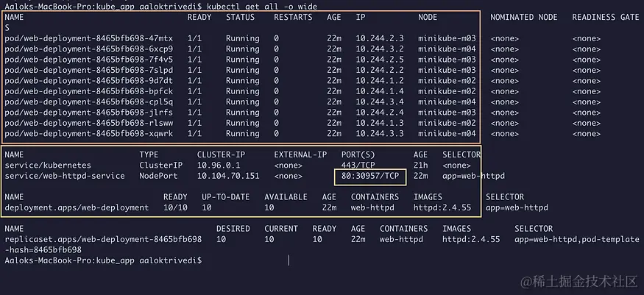The height and width of the screenshot is (295, 644).
Task: Click the 1/1 ready value of pod 47mtx
Action: (195, 38)
